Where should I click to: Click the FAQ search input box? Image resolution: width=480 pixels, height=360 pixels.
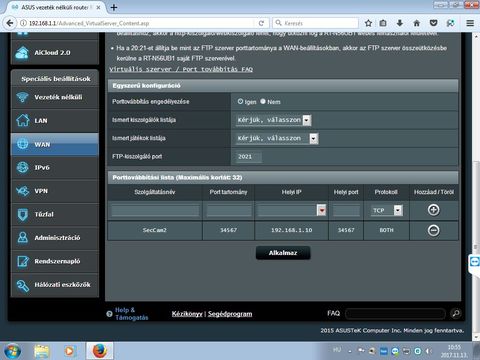(395, 313)
